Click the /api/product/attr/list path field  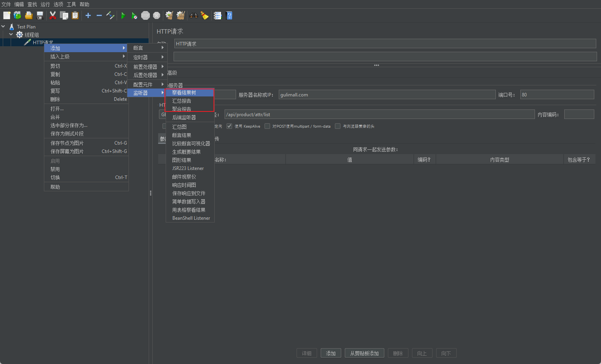[x=380, y=114]
